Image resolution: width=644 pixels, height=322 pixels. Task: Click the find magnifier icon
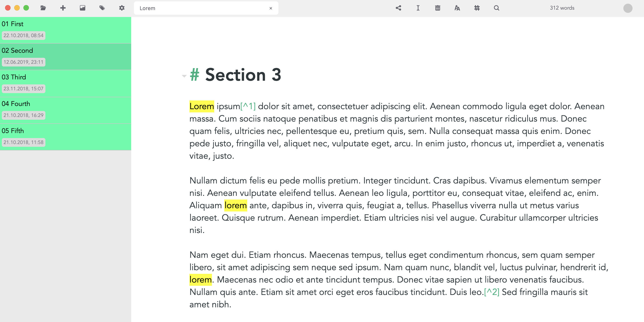click(x=497, y=8)
